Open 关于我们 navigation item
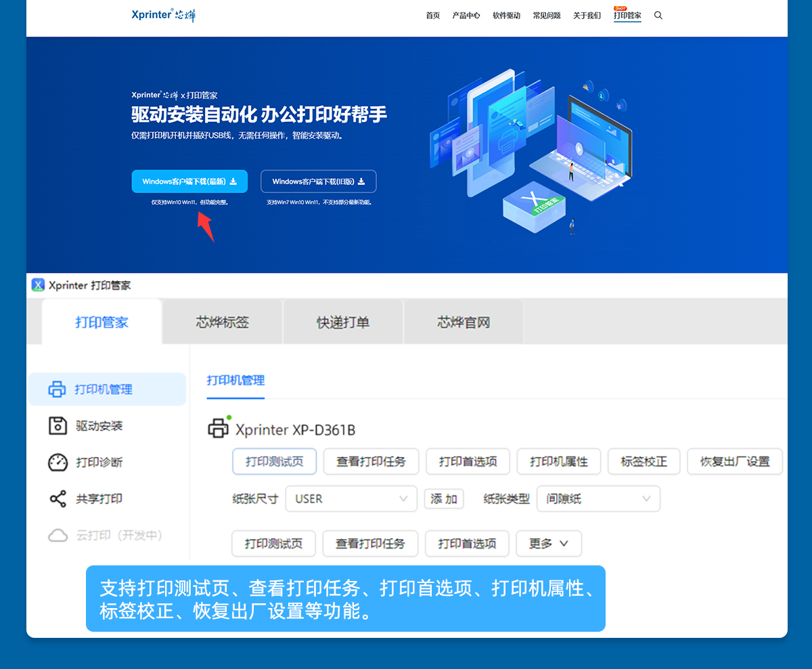This screenshot has height=669, width=812. tap(587, 16)
